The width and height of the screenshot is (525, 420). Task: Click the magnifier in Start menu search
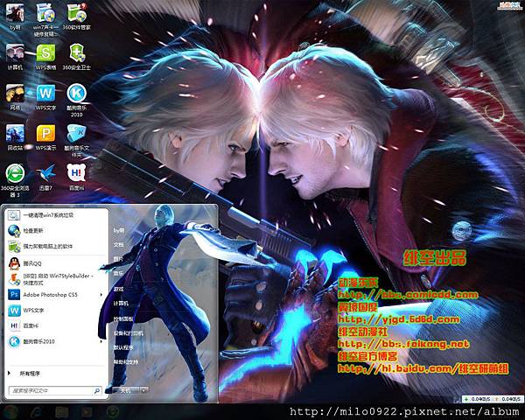tap(97, 390)
